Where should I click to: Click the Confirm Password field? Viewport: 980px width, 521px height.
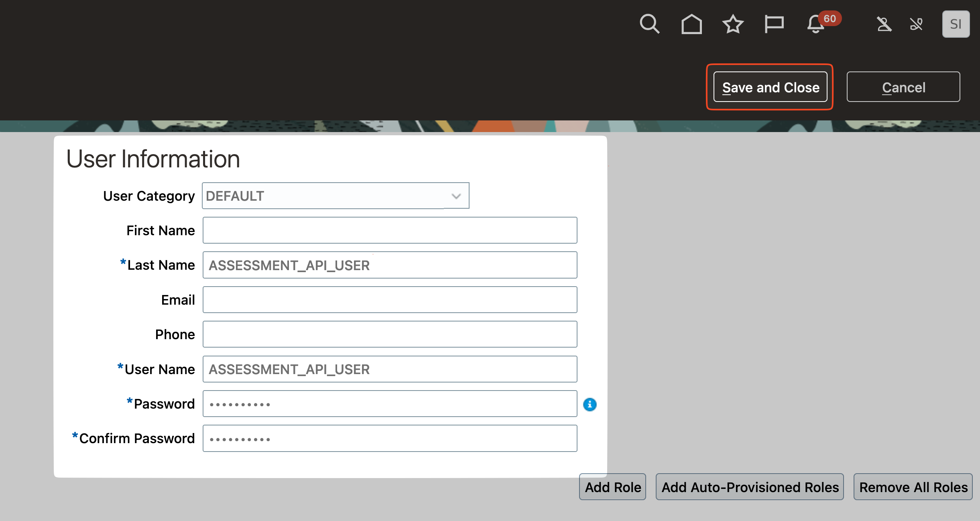click(x=390, y=438)
